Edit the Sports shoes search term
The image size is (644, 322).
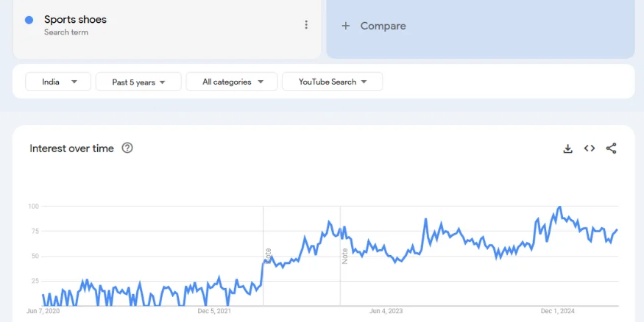[x=75, y=20]
